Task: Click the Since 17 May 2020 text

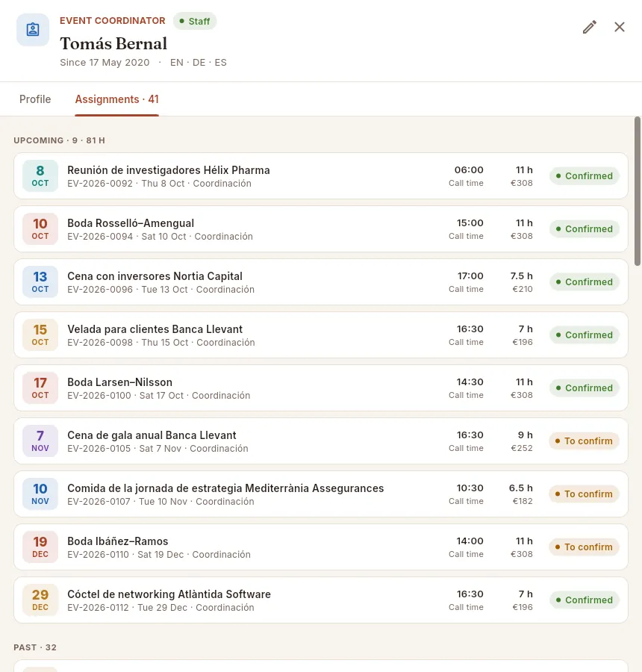Action: pos(105,63)
